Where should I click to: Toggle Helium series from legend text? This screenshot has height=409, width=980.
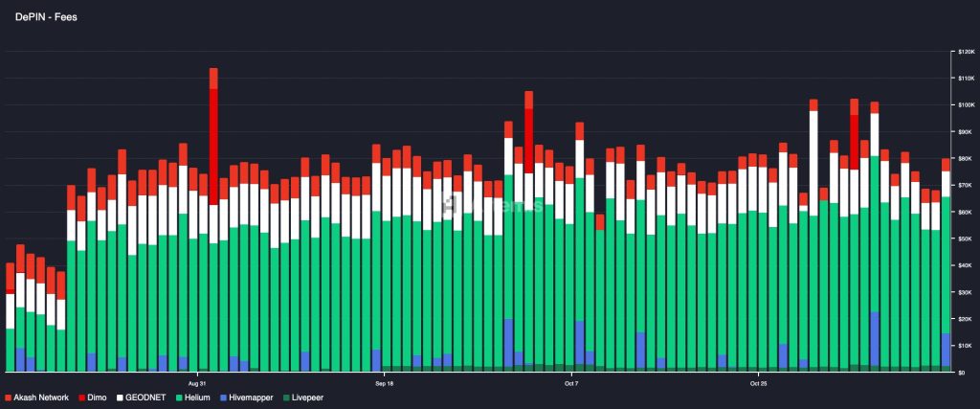point(198,397)
